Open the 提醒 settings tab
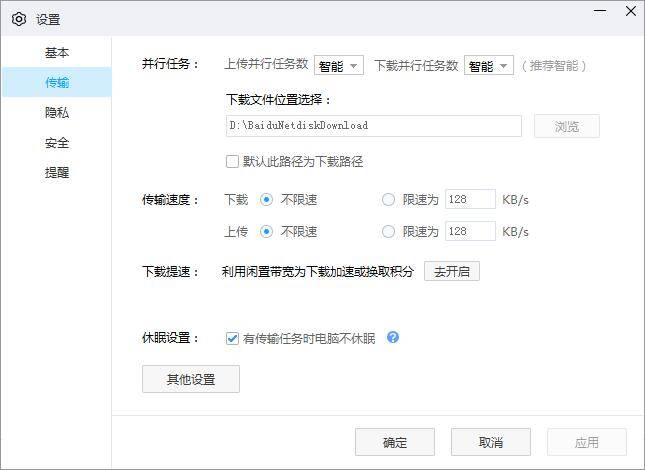Image resolution: width=645 pixels, height=470 pixels. [57, 173]
